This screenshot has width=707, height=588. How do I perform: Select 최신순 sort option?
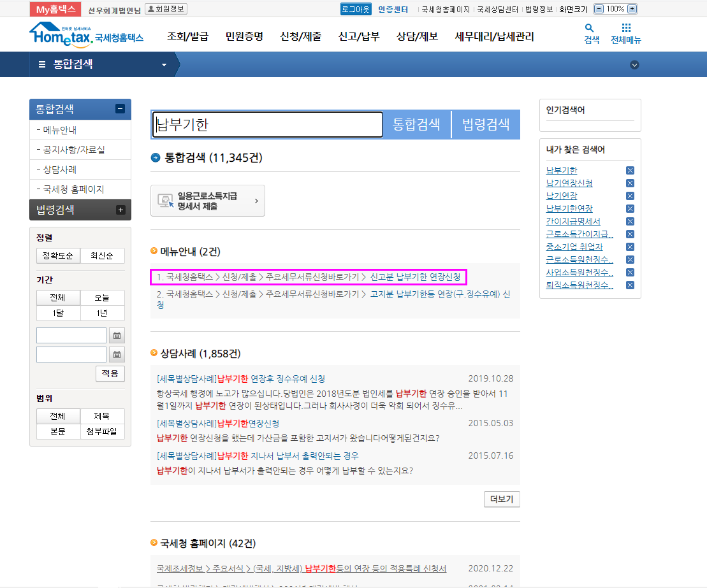(102, 256)
